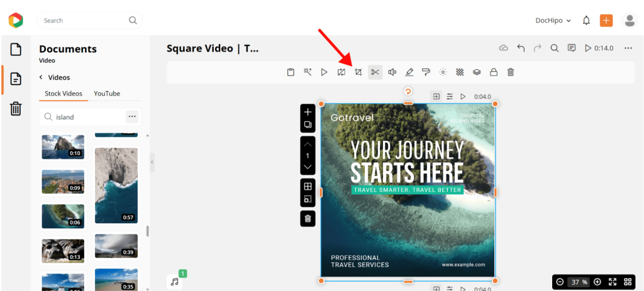Select the 0:10 rock island video thumbnail

coord(63,147)
